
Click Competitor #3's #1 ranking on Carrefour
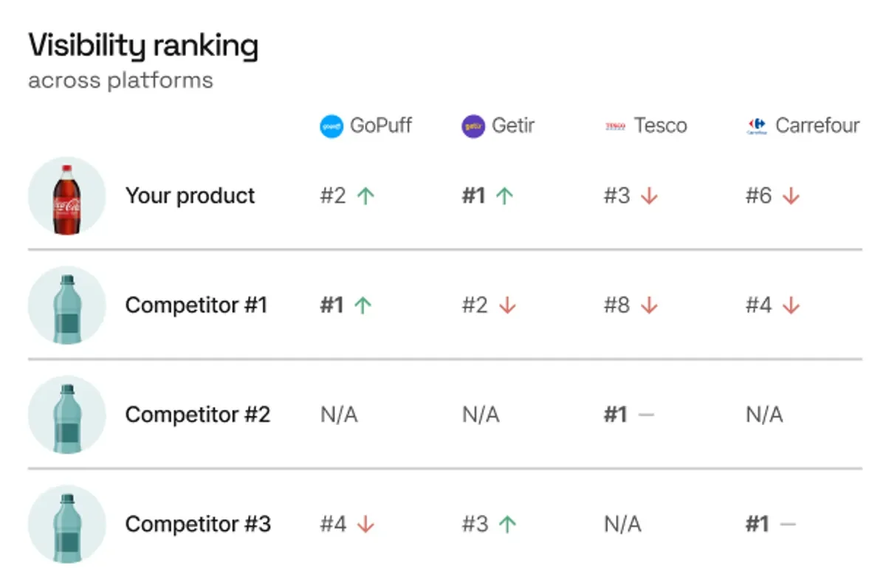[758, 524]
